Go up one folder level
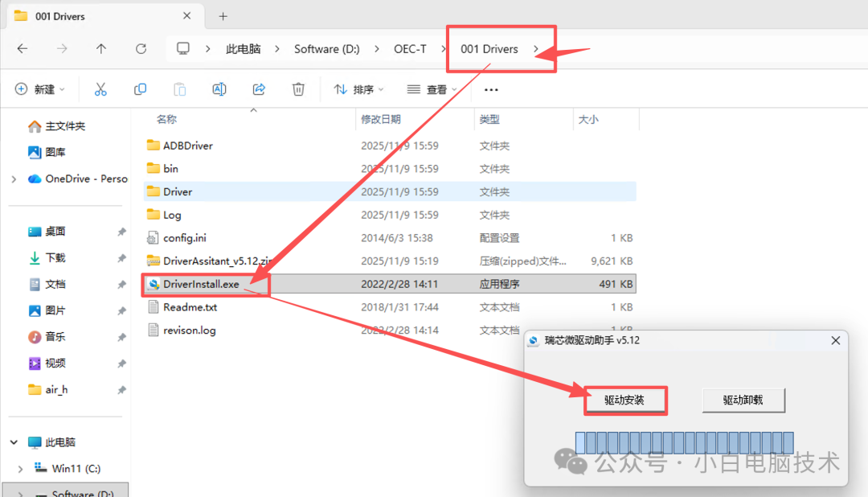Screen dimensions: 868x497 [100, 49]
